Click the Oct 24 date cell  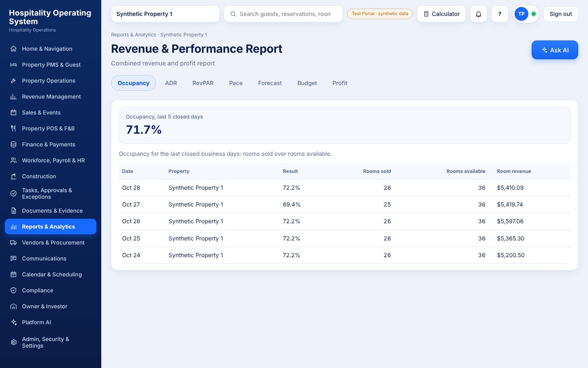click(x=131, y=255)
